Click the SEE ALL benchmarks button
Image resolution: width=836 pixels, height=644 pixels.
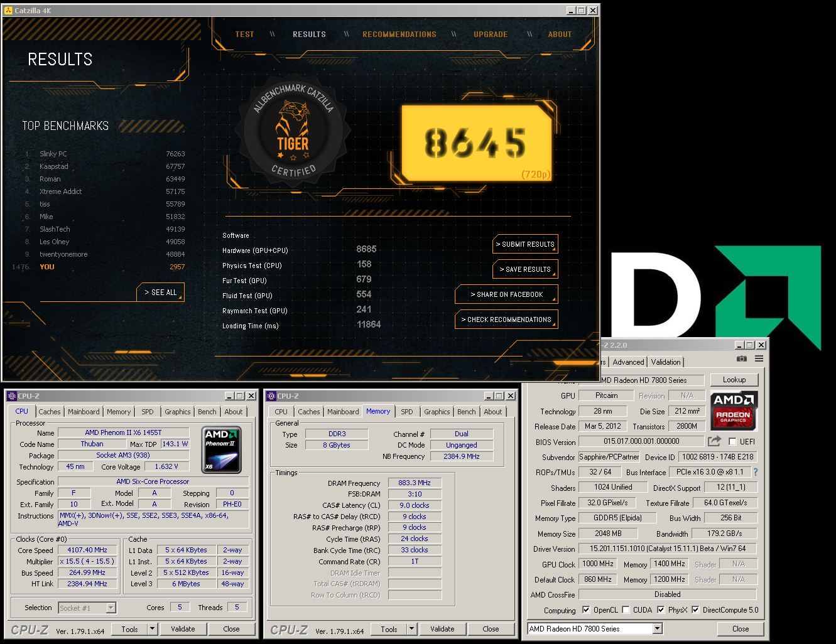[161, 292]
